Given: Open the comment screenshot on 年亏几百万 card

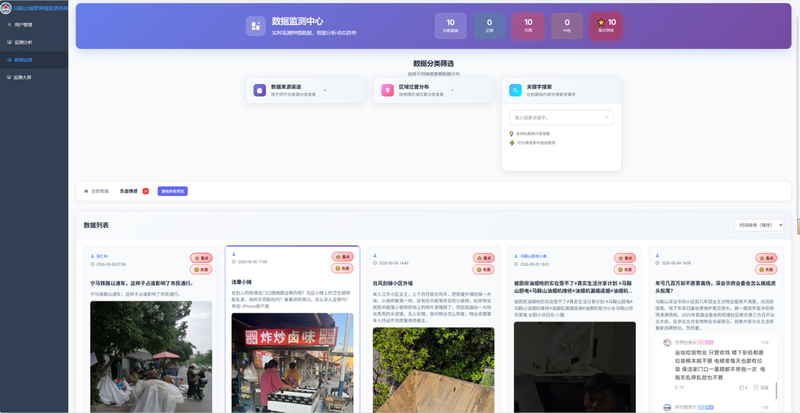Looking at the screenshot, I should [716, 373].
